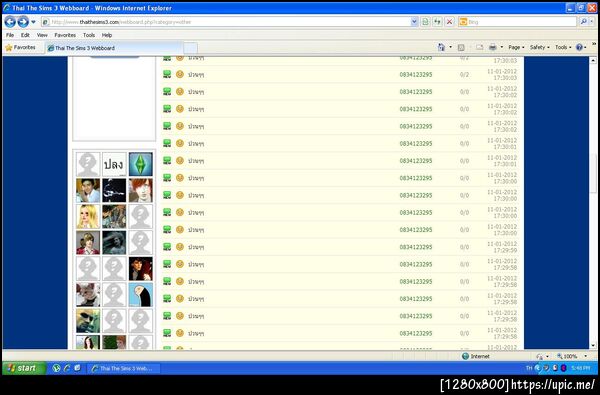Open the Tools menu in menu bar
The width and height of the screenshot is (600, 395).
click(89, 35)
